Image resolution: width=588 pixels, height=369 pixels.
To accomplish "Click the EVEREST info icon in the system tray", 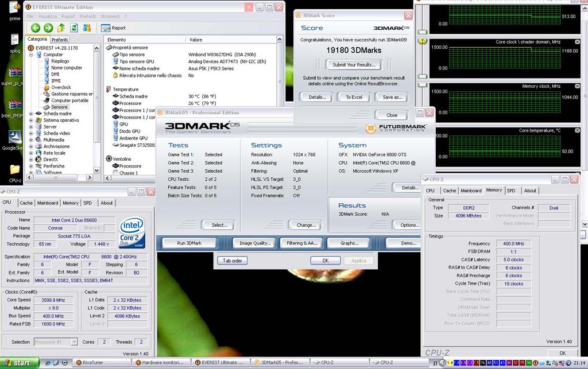I will tap(536, 363).
